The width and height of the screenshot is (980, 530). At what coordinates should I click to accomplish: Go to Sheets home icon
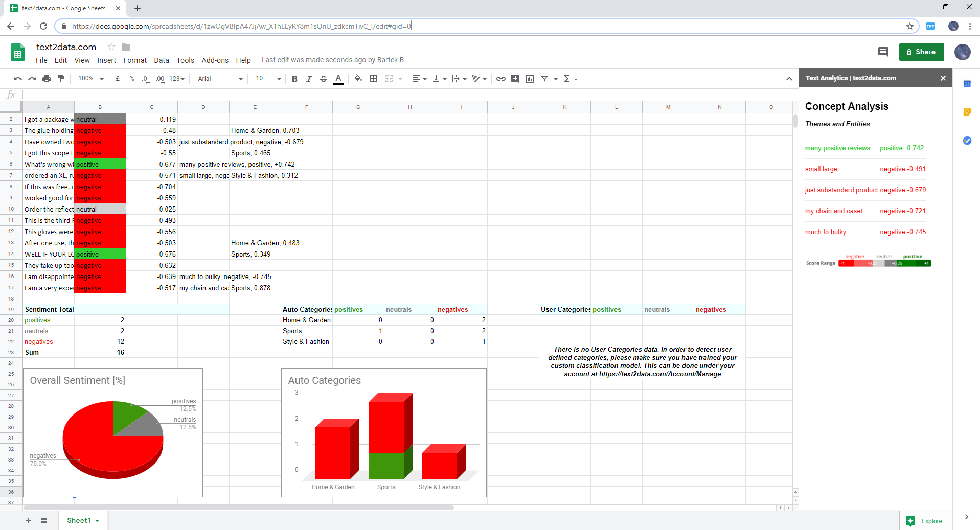pos(18,52)
